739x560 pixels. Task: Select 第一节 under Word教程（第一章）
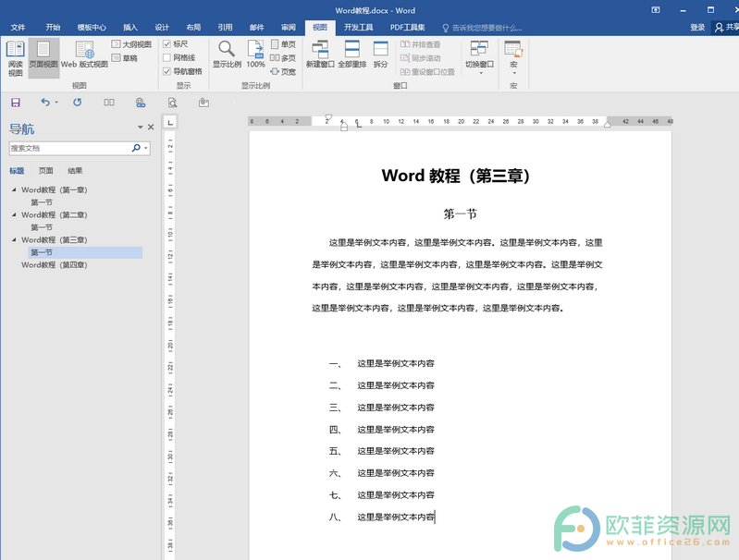pyautogui.click(x=42, y=202)
